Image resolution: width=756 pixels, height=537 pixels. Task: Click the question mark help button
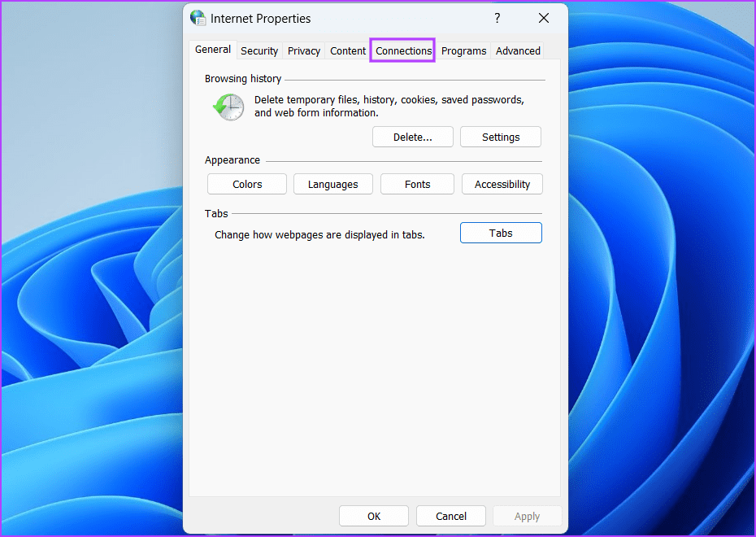point(497,19)
